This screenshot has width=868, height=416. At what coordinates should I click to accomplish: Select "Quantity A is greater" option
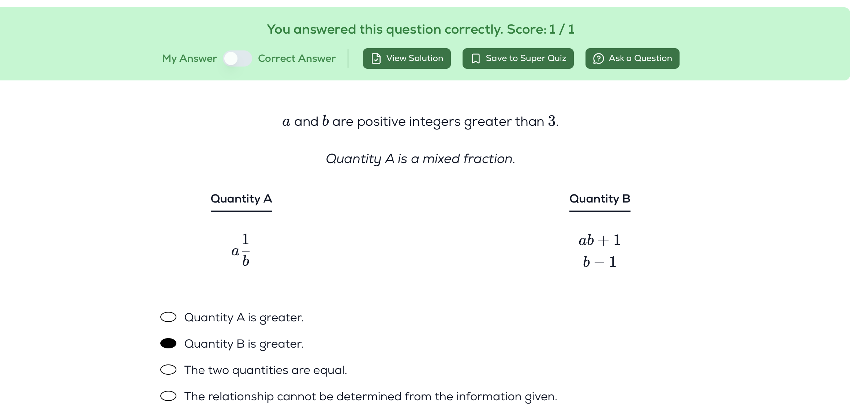pos(168,317)
